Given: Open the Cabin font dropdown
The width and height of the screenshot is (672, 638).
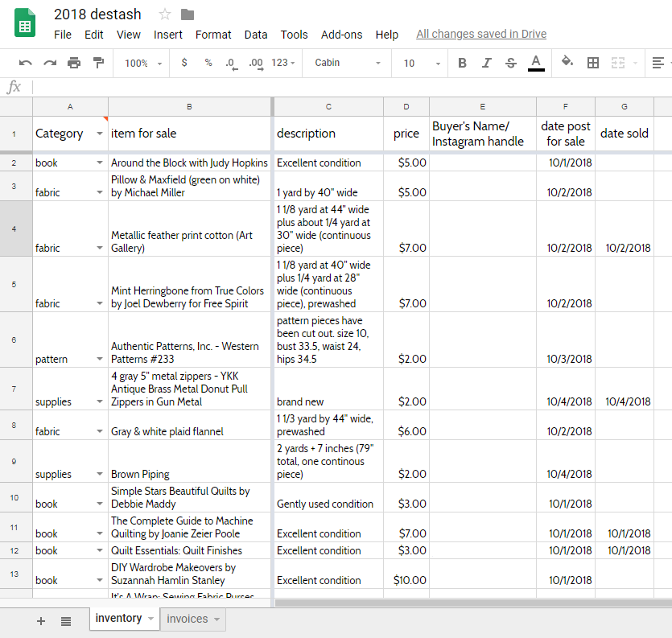Looking at the screenshot, I should coord(348,63).
